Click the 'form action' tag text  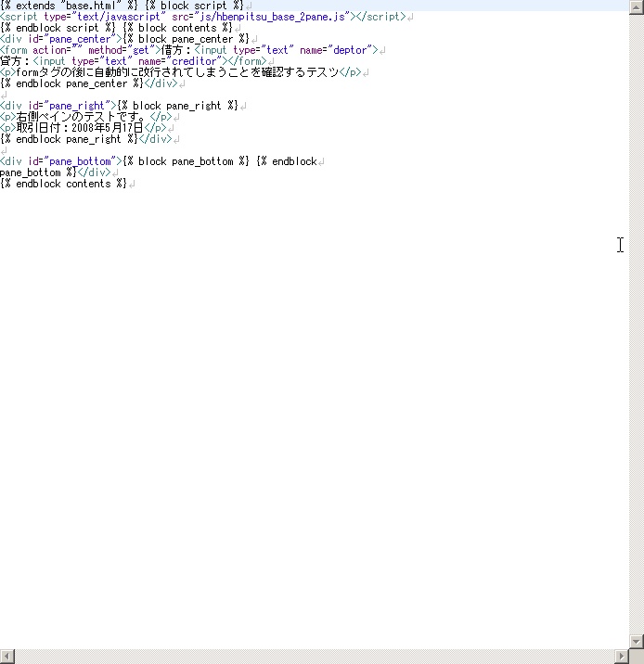[x=35, y=50]
